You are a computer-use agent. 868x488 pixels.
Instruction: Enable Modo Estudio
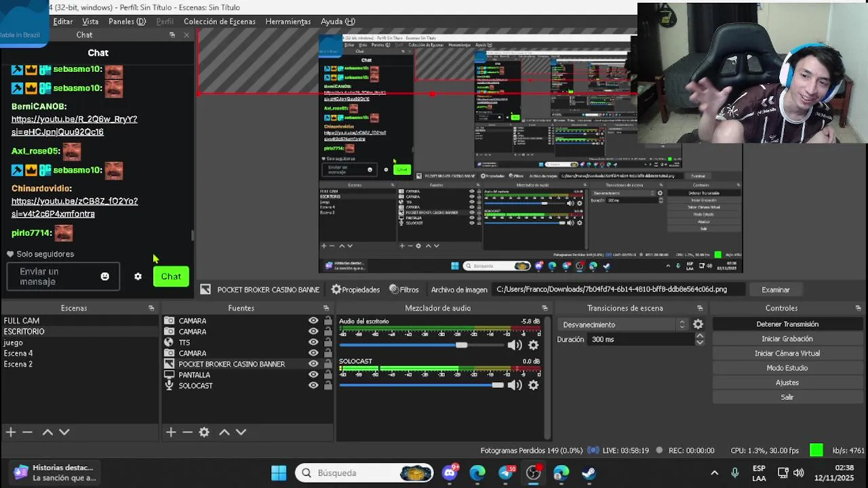787,368
